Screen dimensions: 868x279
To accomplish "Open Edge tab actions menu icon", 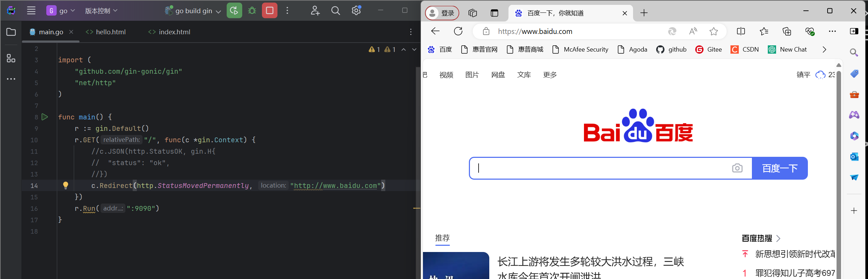I will point(494,13).
